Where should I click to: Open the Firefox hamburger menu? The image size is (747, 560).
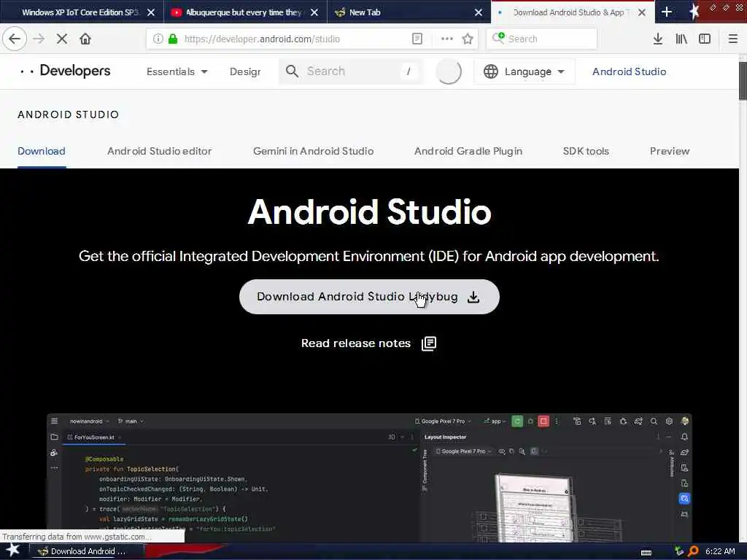(732, 39)
